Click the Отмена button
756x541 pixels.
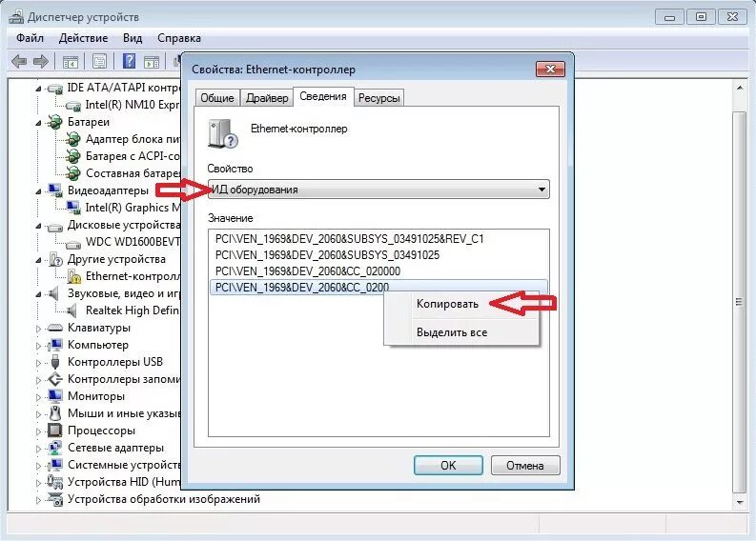click(x=525, y=466)
